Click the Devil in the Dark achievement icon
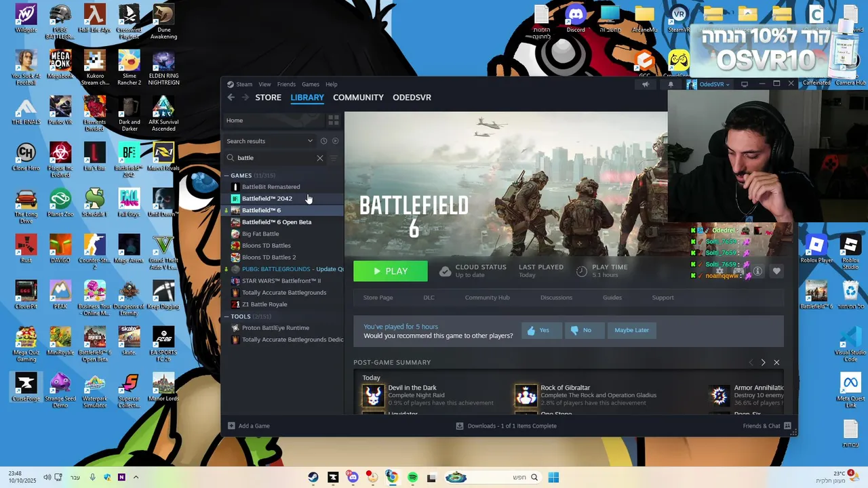This screenshot has height=488, width=868. click(373, 395)
